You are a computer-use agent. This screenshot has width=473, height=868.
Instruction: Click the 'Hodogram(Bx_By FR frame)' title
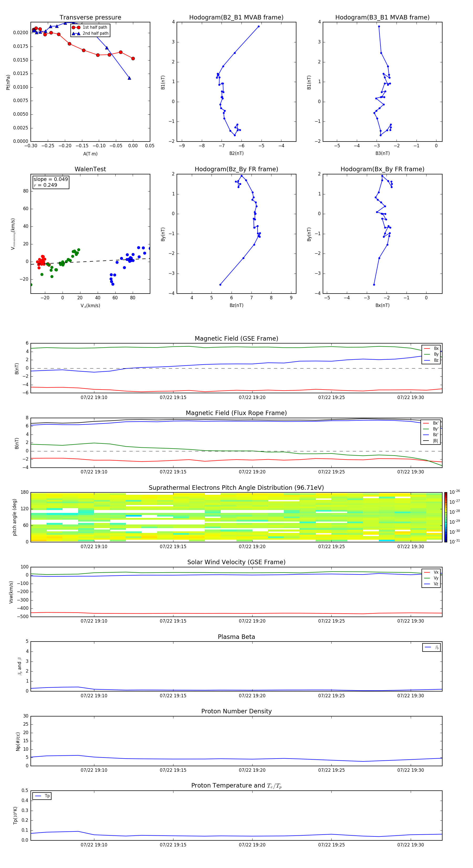[382, 169]
